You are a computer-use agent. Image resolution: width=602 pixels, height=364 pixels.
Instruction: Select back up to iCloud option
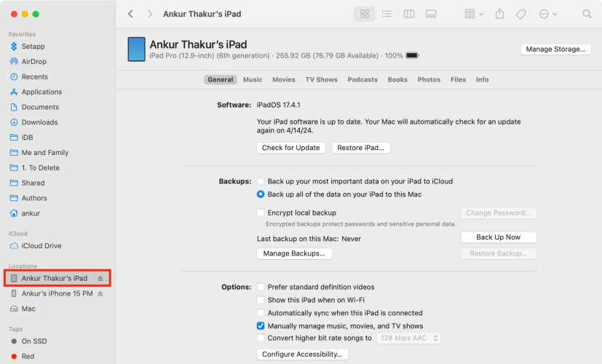point(261,181)
